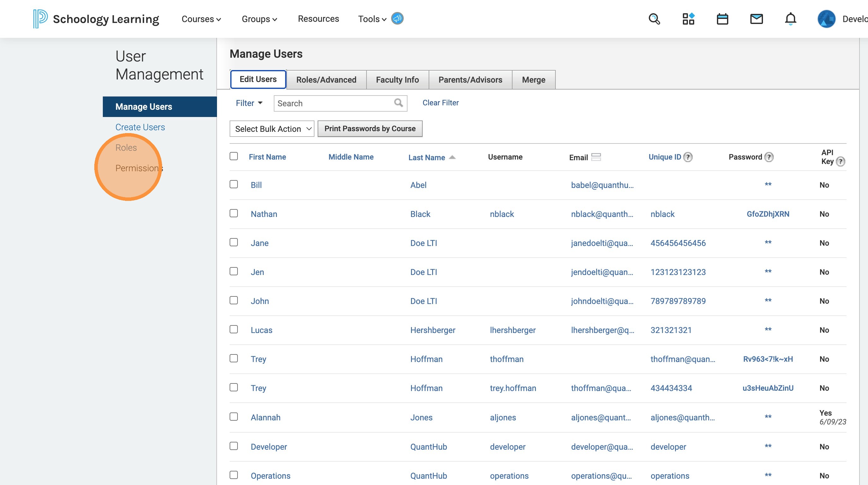
Task: Click the Email column display icon
Action: click(x=596, y=157)
